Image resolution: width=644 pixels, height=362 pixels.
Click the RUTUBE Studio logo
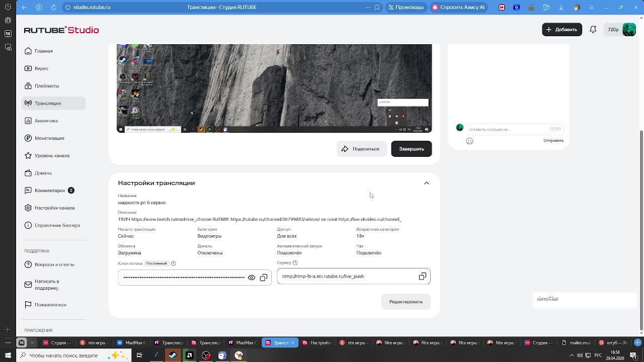[x=61, y=30]
